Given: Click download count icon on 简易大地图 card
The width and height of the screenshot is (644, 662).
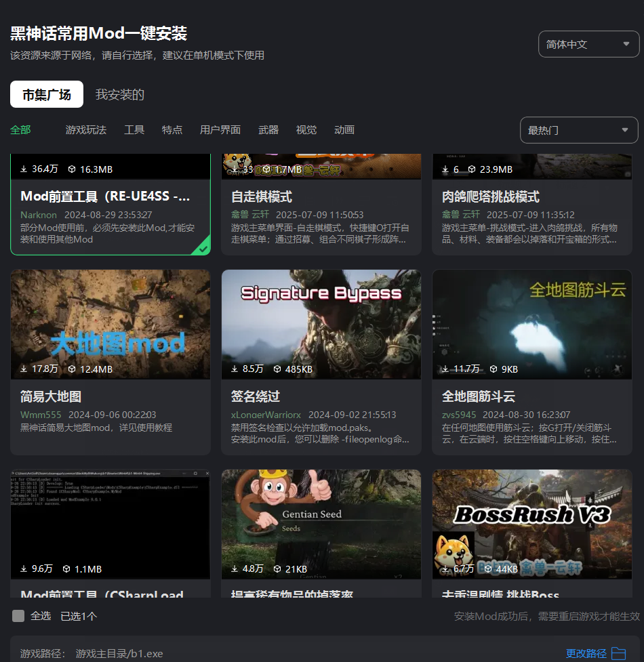Looking at the screenshot, I should tap(24, 369).
